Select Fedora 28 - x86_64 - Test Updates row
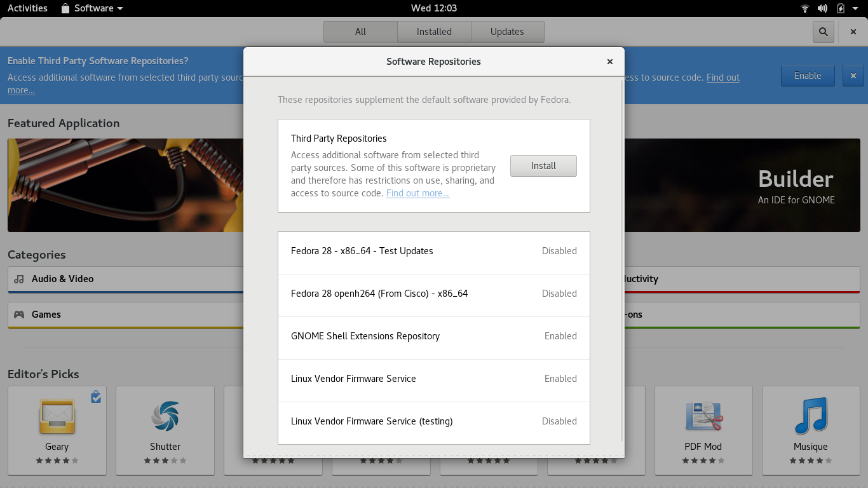This screenshot has width=868, height=488. click(x=434, y=253)
